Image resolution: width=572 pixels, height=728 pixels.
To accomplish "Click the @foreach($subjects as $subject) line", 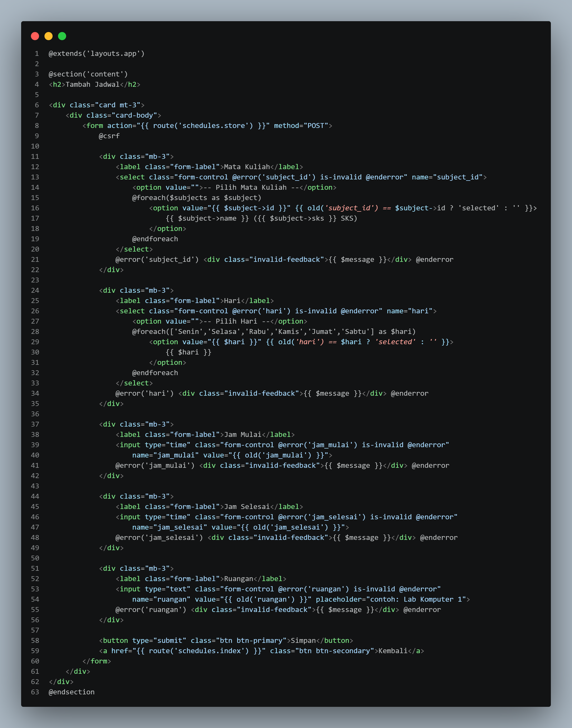I will pyautogui.click(x=197, y=198).
